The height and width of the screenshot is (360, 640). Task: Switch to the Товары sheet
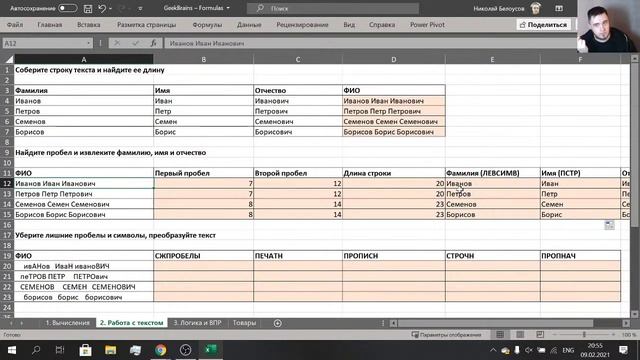[244, 323]
